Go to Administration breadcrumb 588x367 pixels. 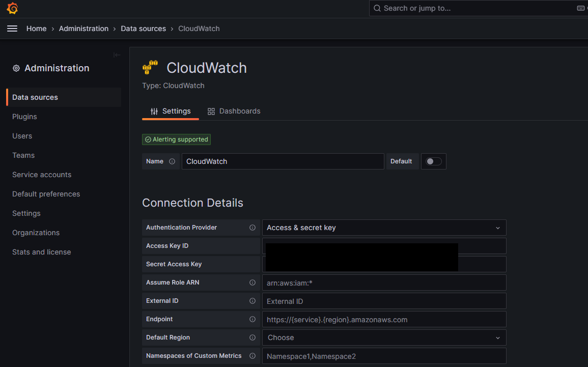[x=83, y=29]
